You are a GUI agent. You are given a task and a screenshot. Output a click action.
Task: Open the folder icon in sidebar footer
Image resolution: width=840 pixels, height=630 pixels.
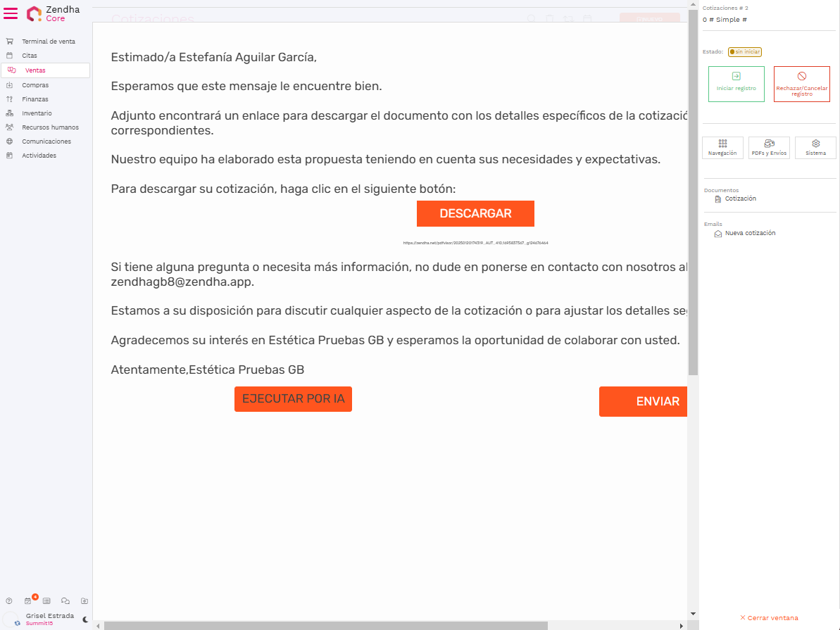pos(84,600)
